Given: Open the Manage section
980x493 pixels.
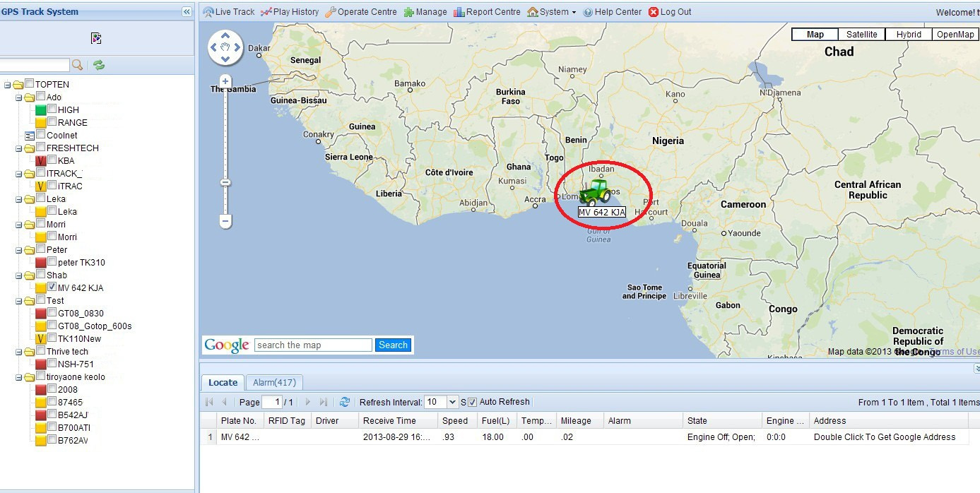Looking at the screenshot, I should (425, 12).
